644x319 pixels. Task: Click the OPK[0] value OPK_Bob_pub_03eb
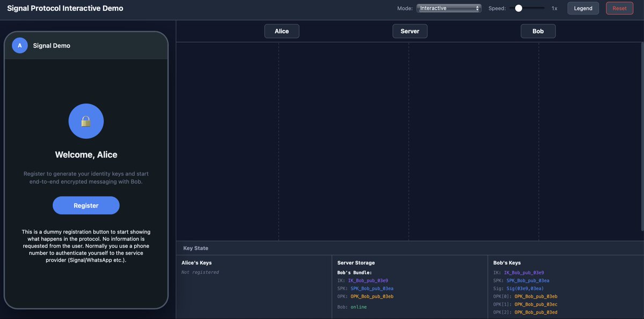click(x=536, y=296)
